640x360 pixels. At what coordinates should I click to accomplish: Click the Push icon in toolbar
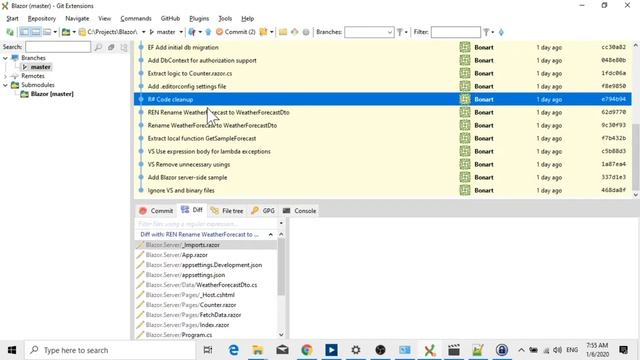208,32
